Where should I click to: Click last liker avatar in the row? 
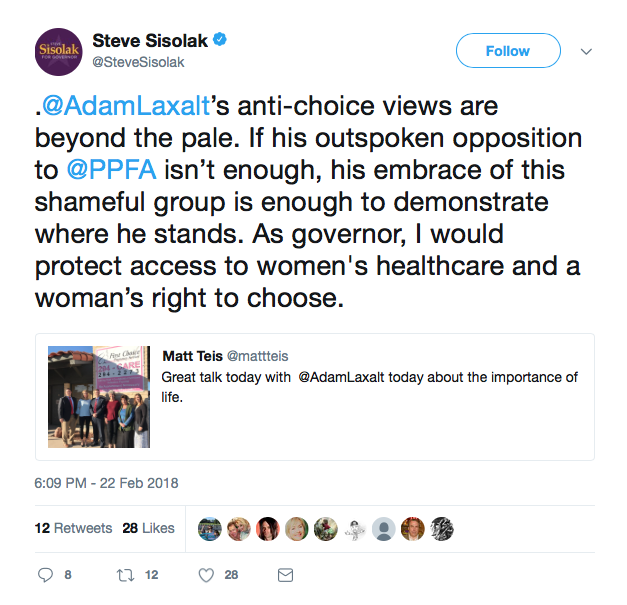(x=441, y=528)
